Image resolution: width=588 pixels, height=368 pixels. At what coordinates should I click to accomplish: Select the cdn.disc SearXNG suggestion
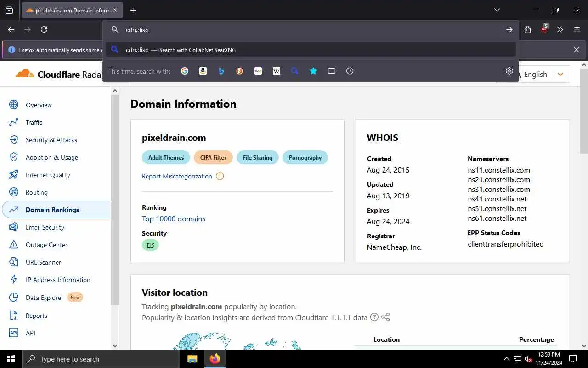pos(311,50)
